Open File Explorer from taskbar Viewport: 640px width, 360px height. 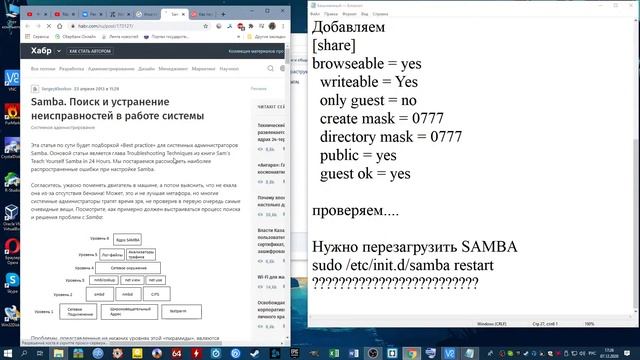coord(58,353)
